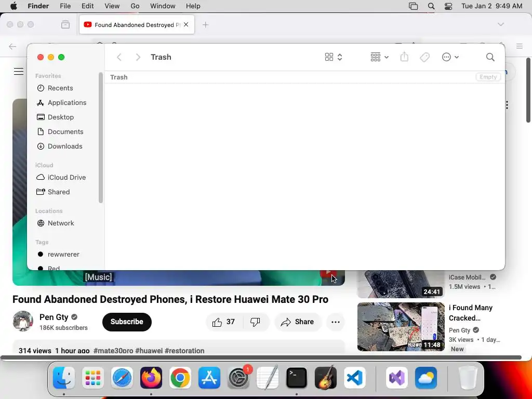The width and height of the screenshot is (532, 399).
Task: Click the date and time clock
Action: coord(491,6)
